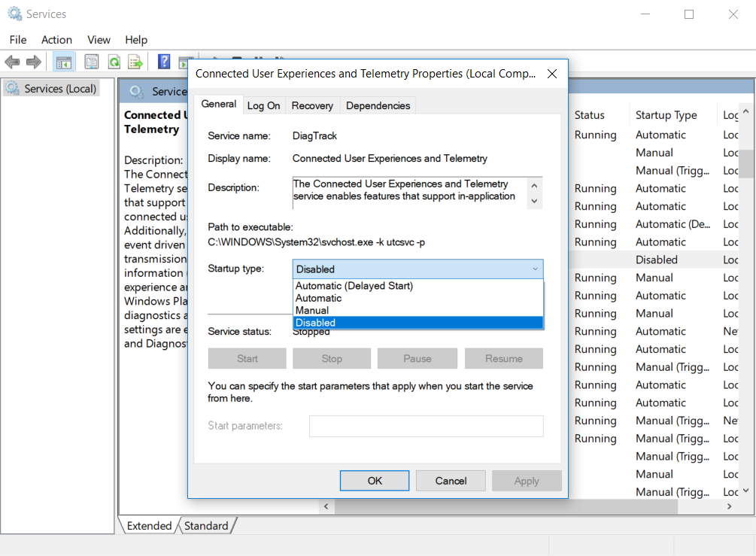Toggle the Show/Hide Console Tree toolbar icon
The width and height of the screenshot is (756, 556).
[64, 62]
